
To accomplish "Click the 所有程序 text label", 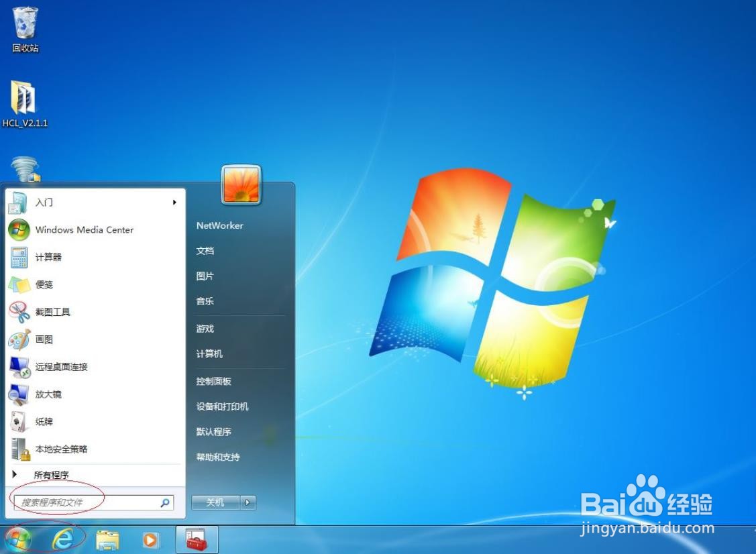I will click(51, 475).
